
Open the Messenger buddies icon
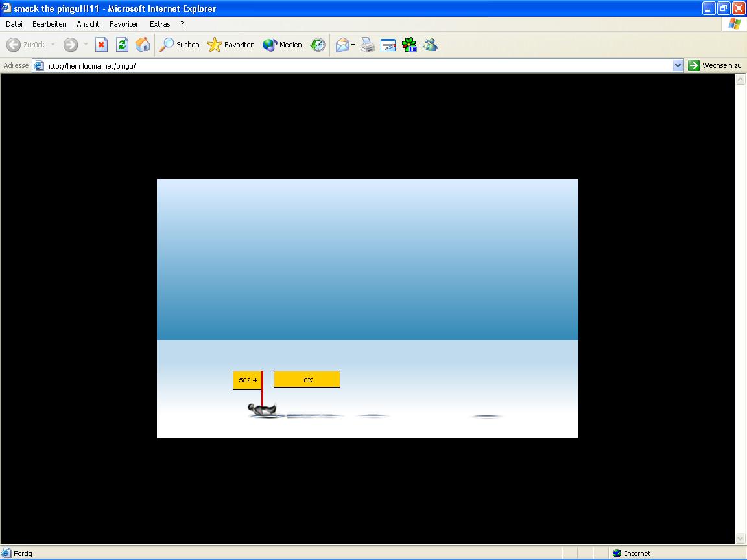click(x=430, y=45)
